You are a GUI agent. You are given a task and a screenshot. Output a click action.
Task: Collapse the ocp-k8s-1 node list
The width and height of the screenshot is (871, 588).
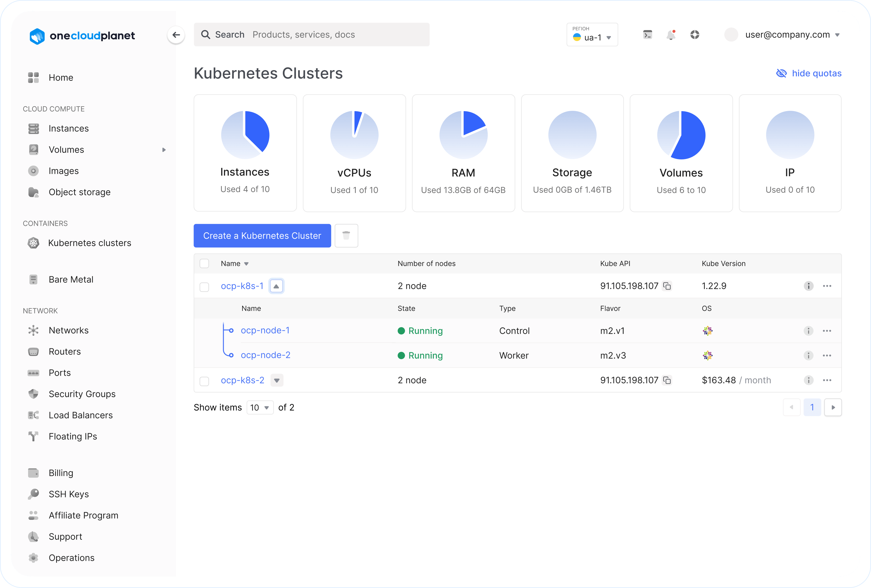tap(276, 286)
